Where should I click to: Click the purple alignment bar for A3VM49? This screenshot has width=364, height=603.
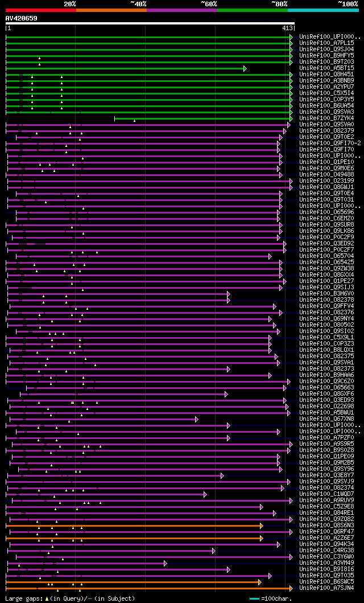[x=88, y=563]
